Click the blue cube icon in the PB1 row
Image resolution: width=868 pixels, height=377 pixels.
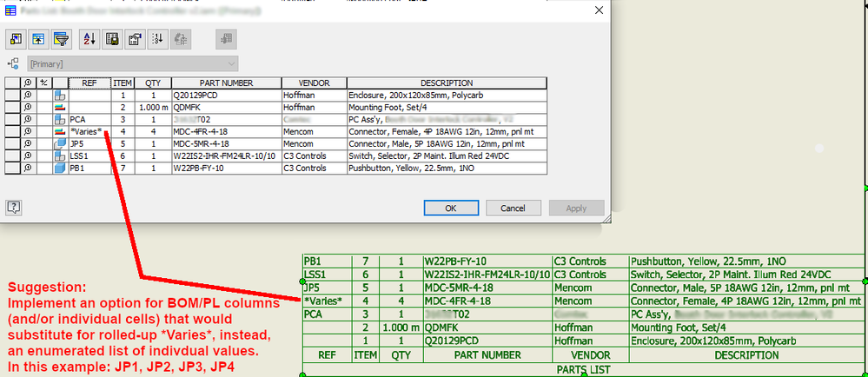pos(60,169)
